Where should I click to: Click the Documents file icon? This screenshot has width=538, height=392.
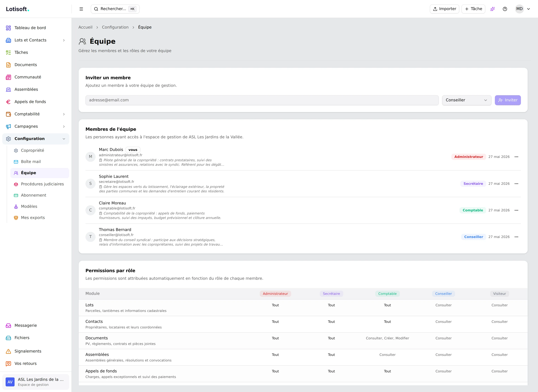tap(8, 65)
